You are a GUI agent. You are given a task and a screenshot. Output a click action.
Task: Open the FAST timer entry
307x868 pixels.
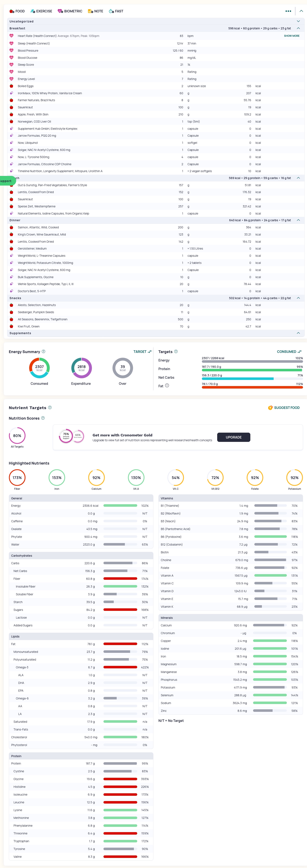(116, 11)
